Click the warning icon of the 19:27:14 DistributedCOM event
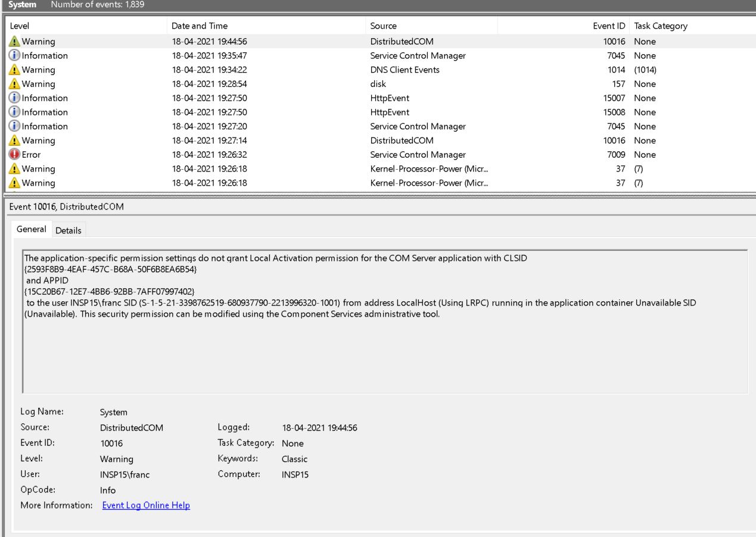The height and width of the screenshot is (537, 756). tap(14, 141)
